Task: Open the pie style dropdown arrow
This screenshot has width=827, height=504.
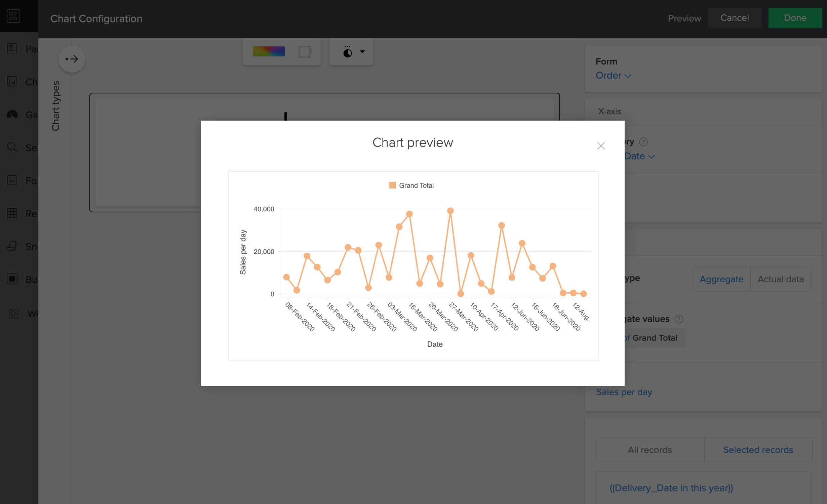Action: coord(362,52)
